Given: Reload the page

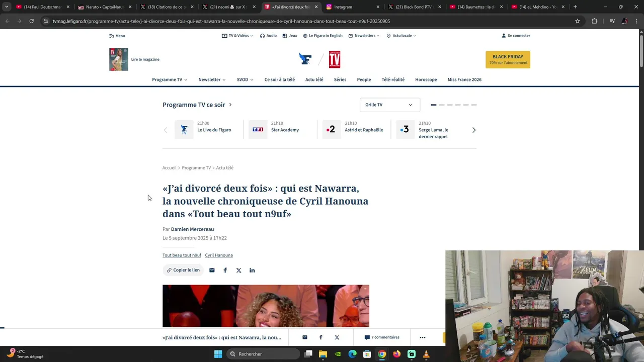Looking at the screenshot, I should pos(31,21).
